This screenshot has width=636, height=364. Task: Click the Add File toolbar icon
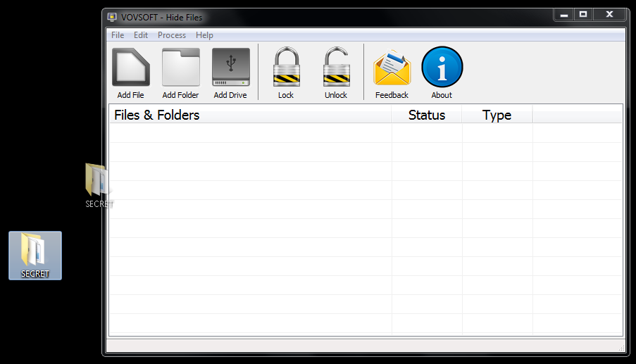130,68
